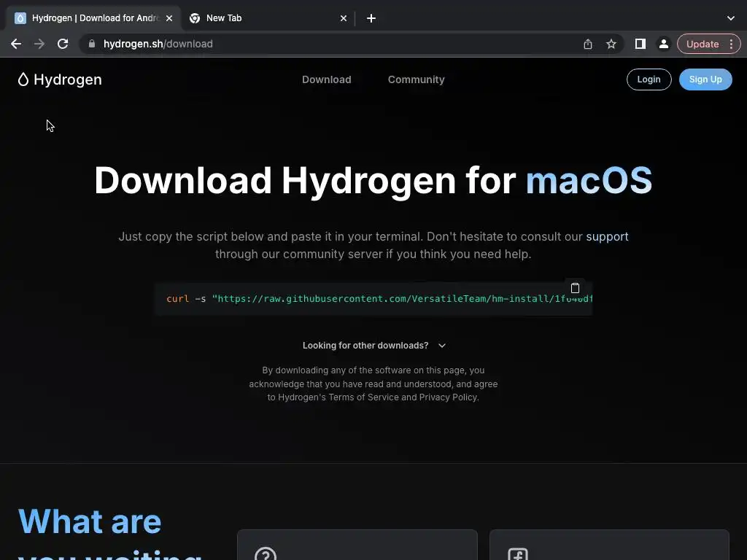Click the curl install command text
Image resolution: width=747 pixels, height=560 pixels.
point(379,299)
